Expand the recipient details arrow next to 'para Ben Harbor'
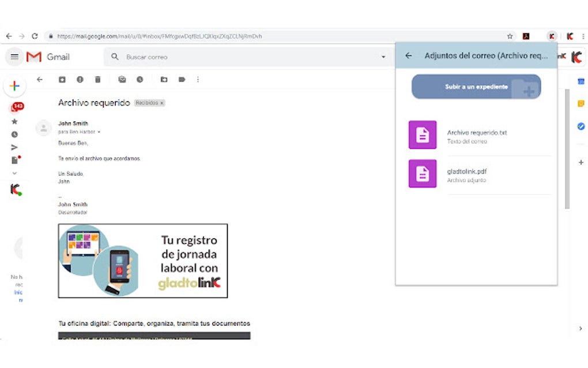 pos(99,132)
